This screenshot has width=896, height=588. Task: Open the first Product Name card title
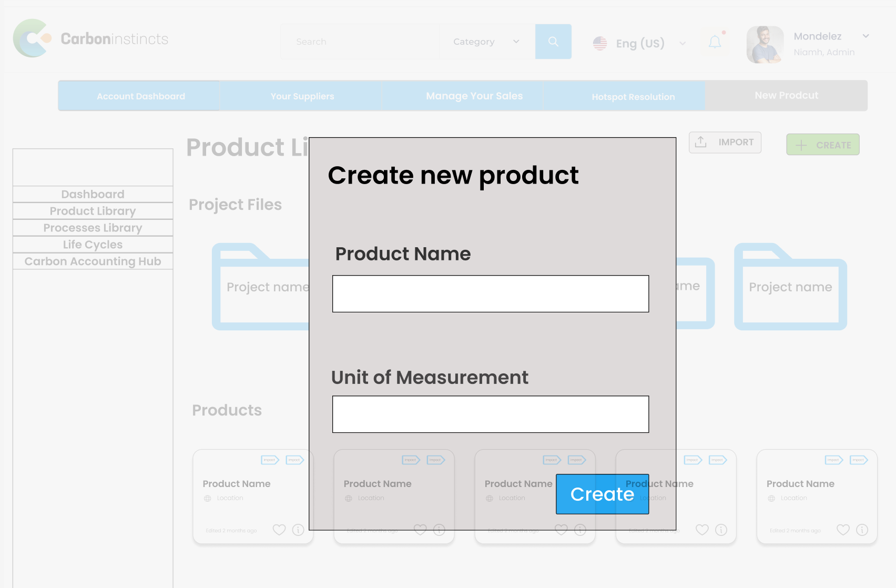point(237,483)
